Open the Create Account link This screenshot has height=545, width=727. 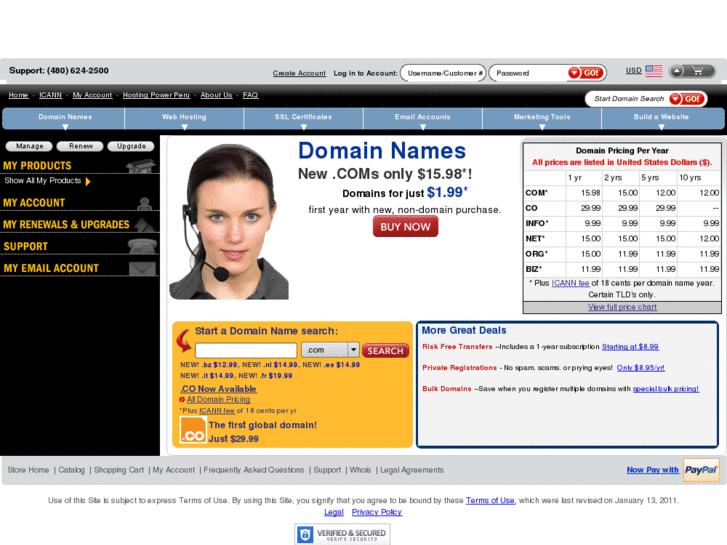(299, 73)
